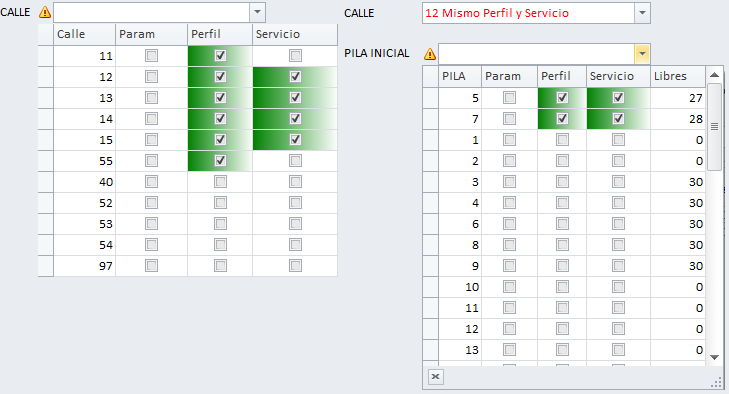Image resolution: width=729 pixels, height=394 pixels.
Task: Select Libres value '27' for PILA 5
Action: tap(678, 98)
